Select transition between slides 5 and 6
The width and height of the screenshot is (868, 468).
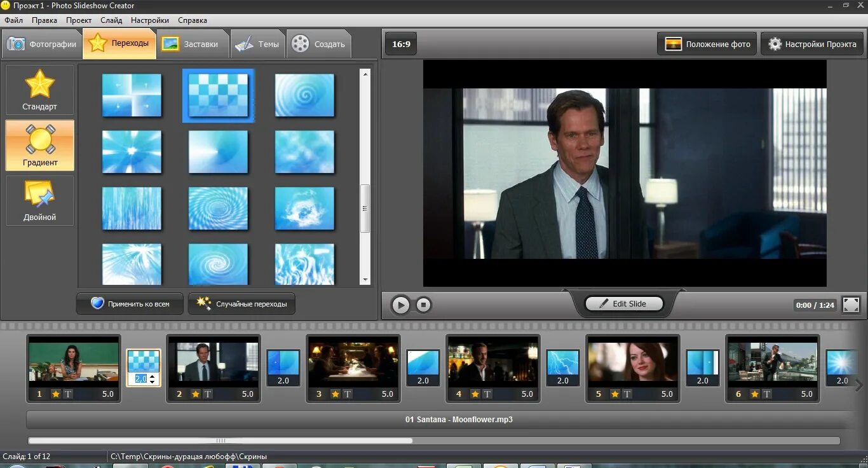click(703, 362)
